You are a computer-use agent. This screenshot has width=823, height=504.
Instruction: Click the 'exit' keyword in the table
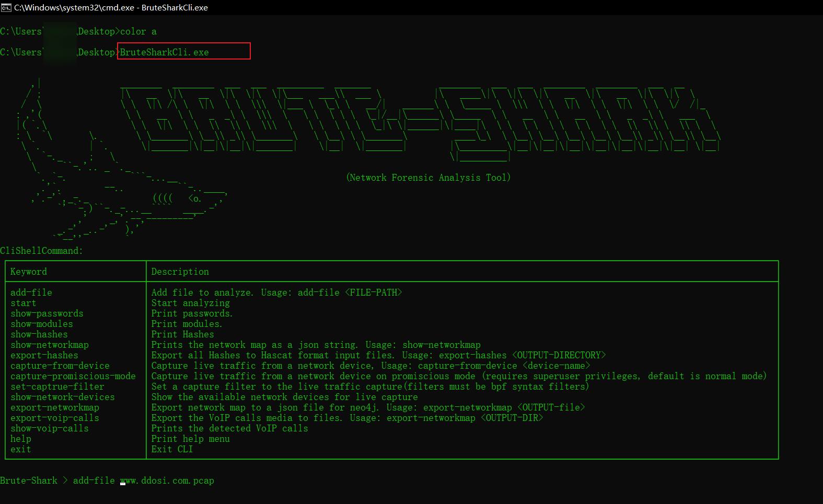21,449
